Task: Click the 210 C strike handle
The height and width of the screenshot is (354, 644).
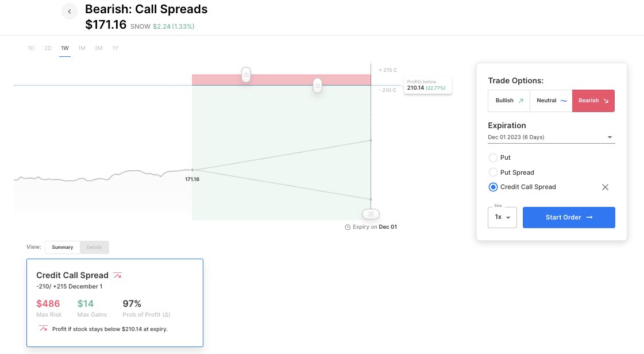Action: pos(317,86)
